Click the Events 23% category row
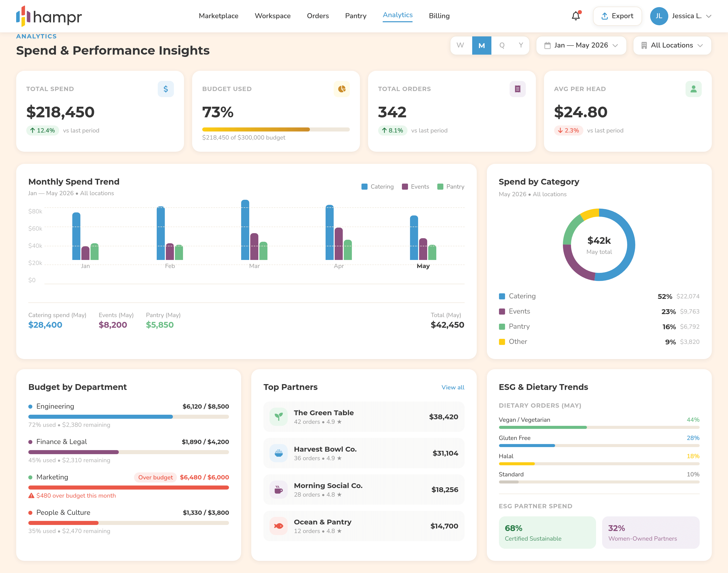The width and height of the screenshot is (728, 573). (599, 311)
